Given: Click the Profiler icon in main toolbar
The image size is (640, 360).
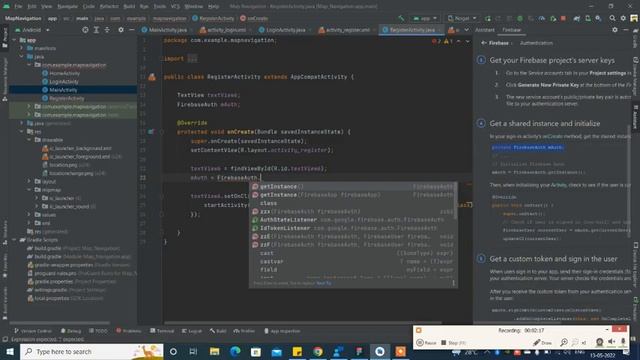Looking at the screenshot, I should 542,18.
